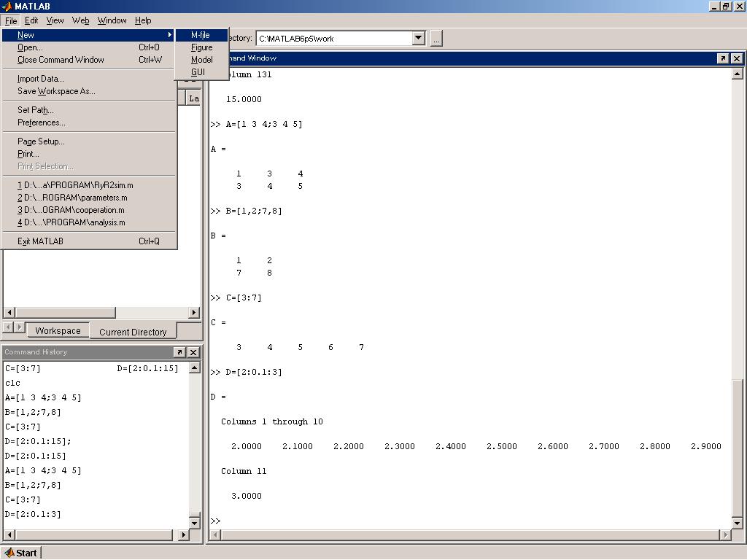
Task: Click the Command History horizontal scrollbar right arrow
Action: [x=183, y=534]
